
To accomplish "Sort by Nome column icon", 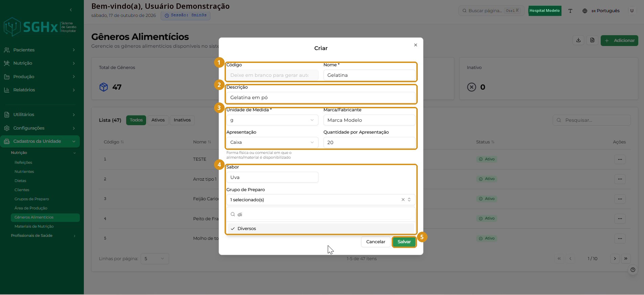I will point(209,142).
